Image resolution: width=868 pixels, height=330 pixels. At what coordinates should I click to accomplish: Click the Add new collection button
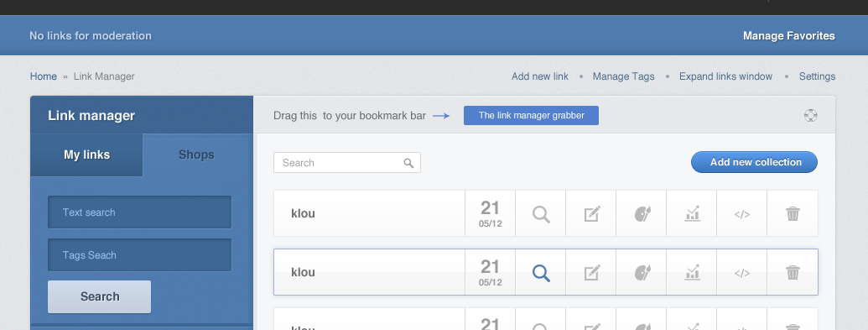pos(754,162)
